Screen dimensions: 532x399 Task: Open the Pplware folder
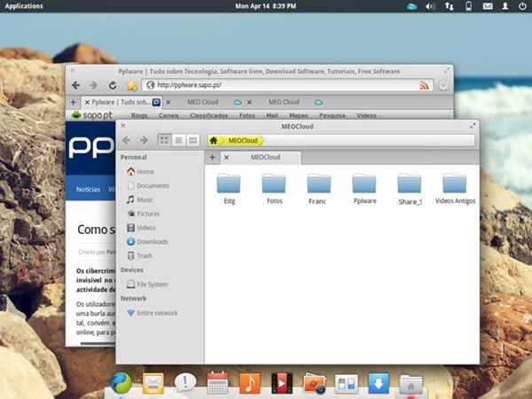tap(364, 189)
